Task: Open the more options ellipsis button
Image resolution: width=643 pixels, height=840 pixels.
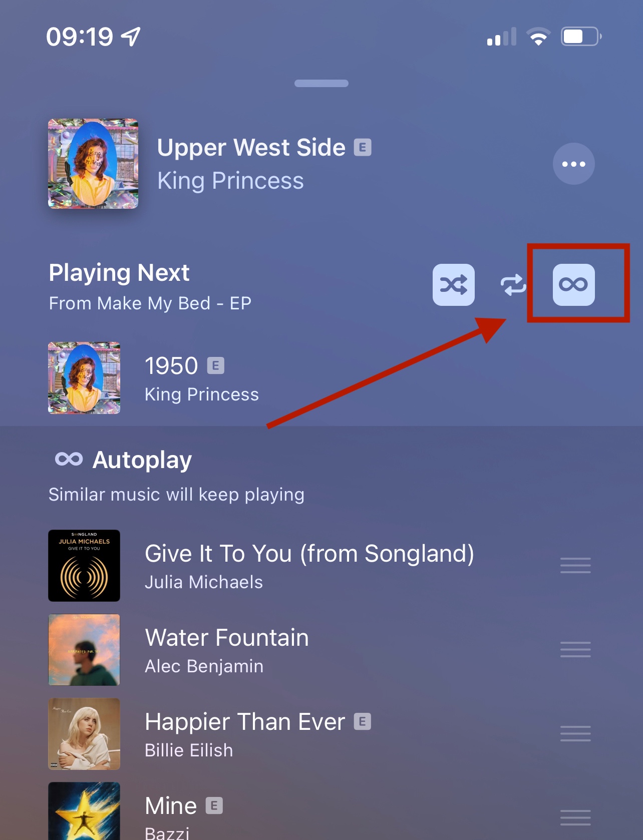Action: [x=574, y=164]
